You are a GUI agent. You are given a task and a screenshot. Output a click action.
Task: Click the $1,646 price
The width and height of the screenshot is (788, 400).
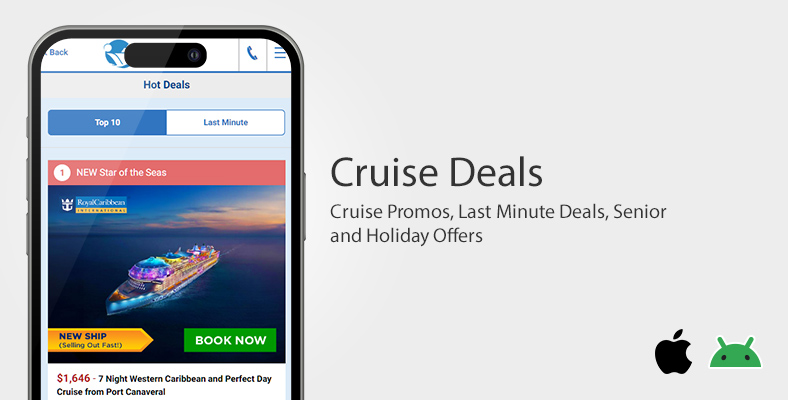pyautogui.click(x=73, y=378)
